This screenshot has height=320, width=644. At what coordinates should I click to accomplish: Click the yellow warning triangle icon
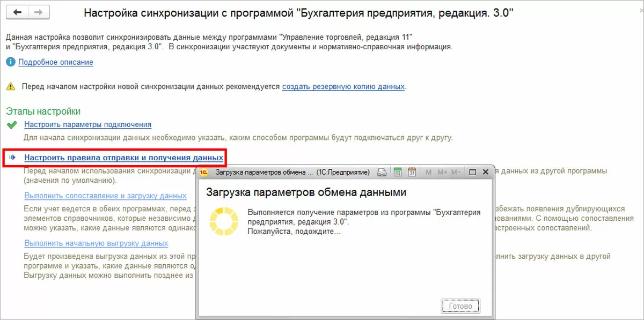point(11,86)
